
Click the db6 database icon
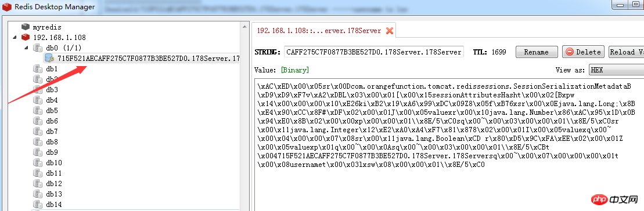pyautogui.click(x=38, y=121)
